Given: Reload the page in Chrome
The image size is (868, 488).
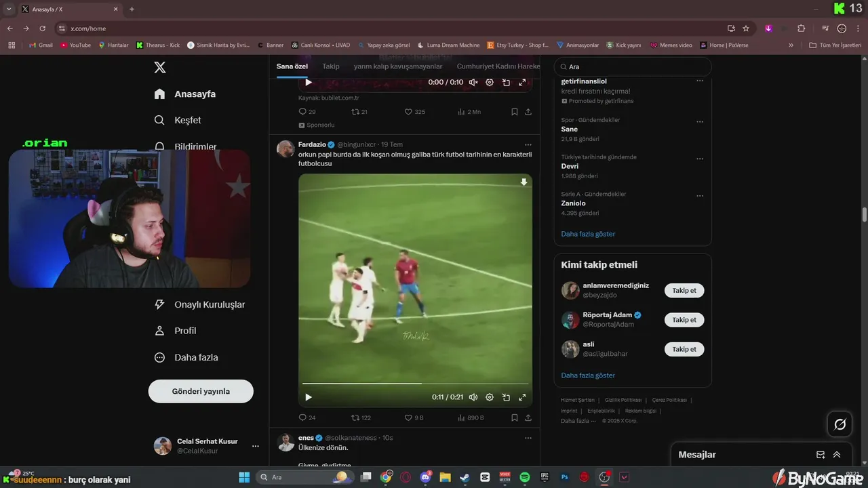Looking at the screenshot, I should 42,28.
